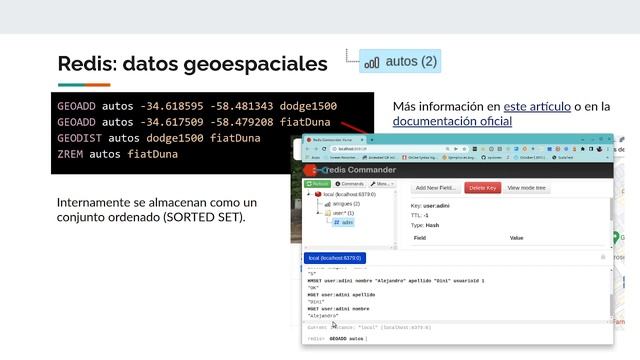Click the Refresh button in Redis Commander

click(317, 184)
